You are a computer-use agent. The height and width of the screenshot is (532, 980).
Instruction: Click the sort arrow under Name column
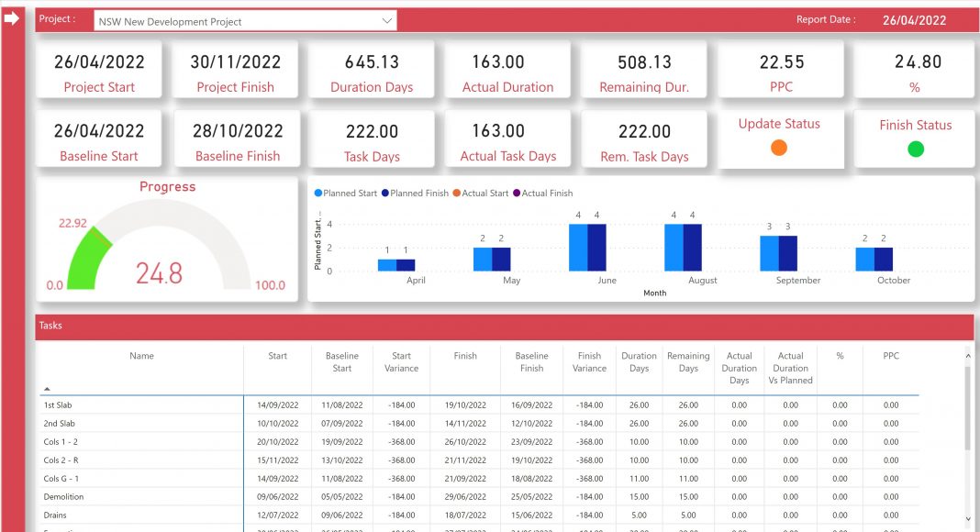coord(48,389)
